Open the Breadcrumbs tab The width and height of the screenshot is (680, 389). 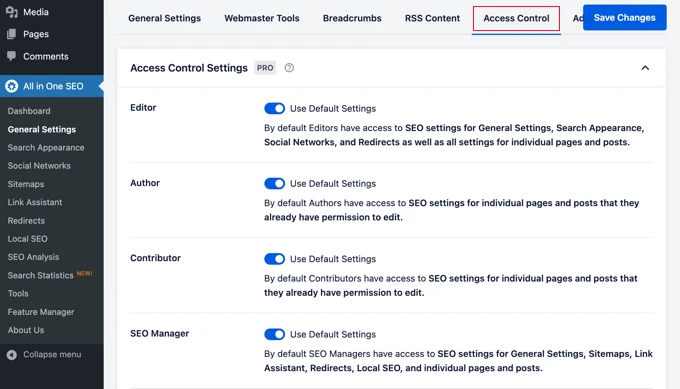click(x=352, y=18)
